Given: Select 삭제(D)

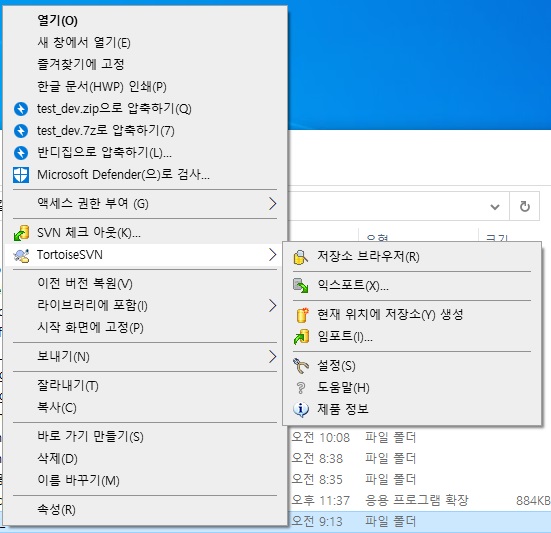Looking at the screenshot, I should point(145,459).
